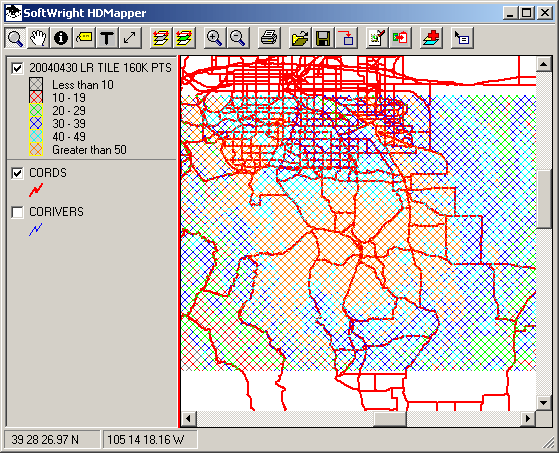Add a layer with red plus icon

pos(431,38)
